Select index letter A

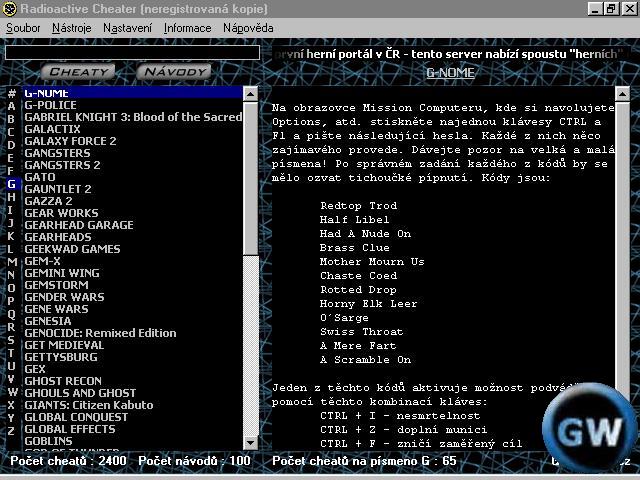(x=11, y=106)
